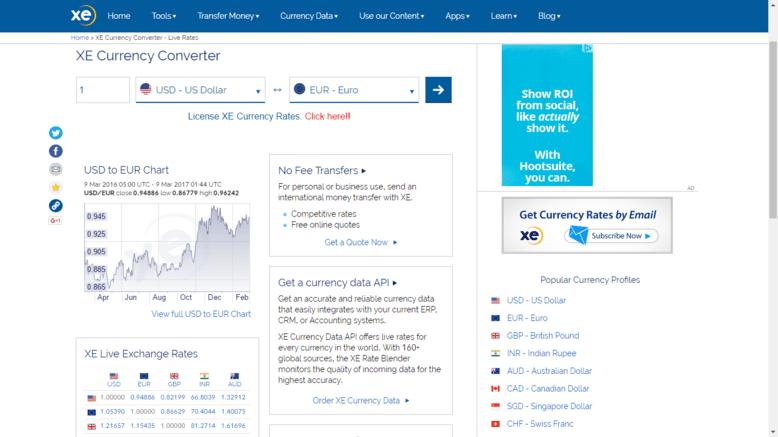Expand the Use our Content menu
The height and width of the screenshot is (437, 778).
pos(391,16)
